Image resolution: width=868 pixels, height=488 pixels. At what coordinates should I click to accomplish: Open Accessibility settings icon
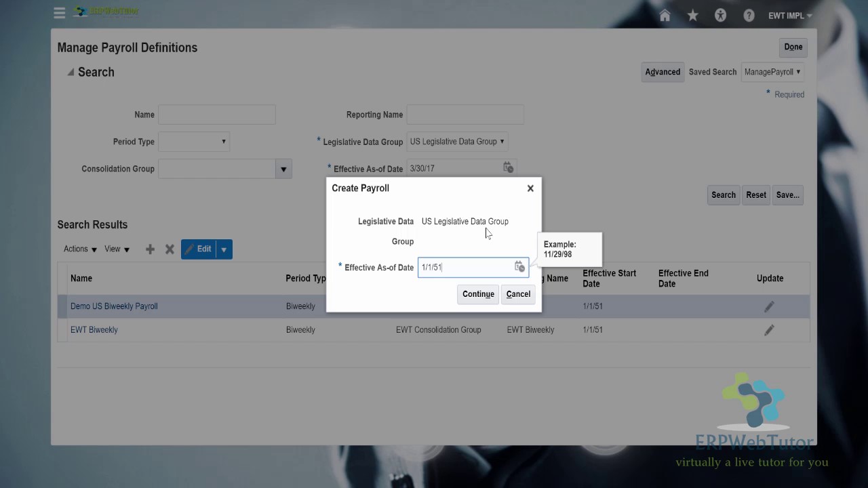[720, 16]
